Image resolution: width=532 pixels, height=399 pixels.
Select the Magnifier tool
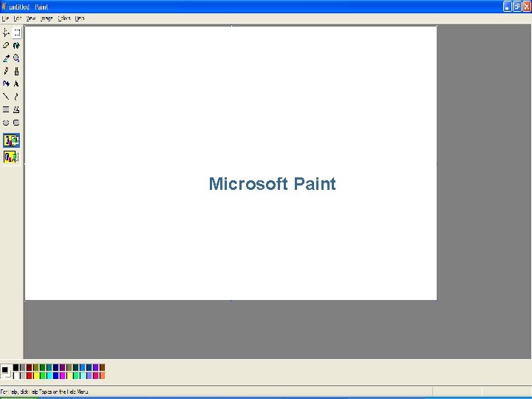coord(16,58)
